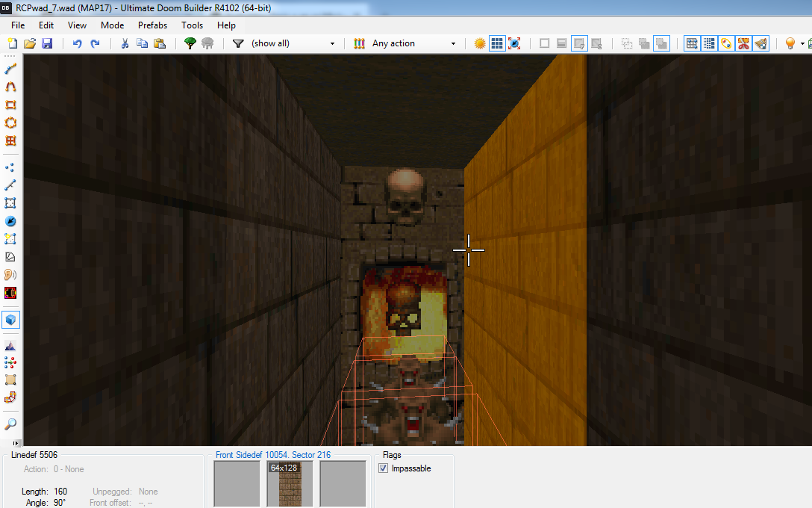This screenshot has width=812, height=508.
Task: Click the red-cornered fit view icon
Action: (514, 43)
